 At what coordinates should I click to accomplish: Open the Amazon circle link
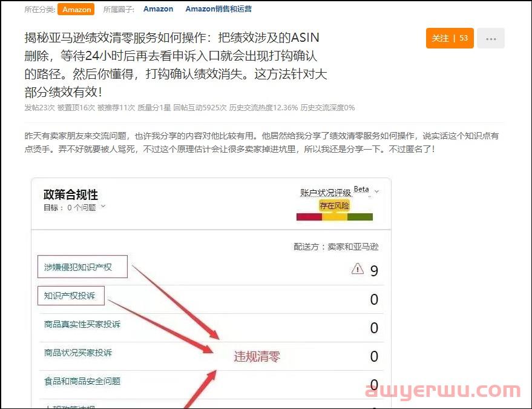click(158, 9)
